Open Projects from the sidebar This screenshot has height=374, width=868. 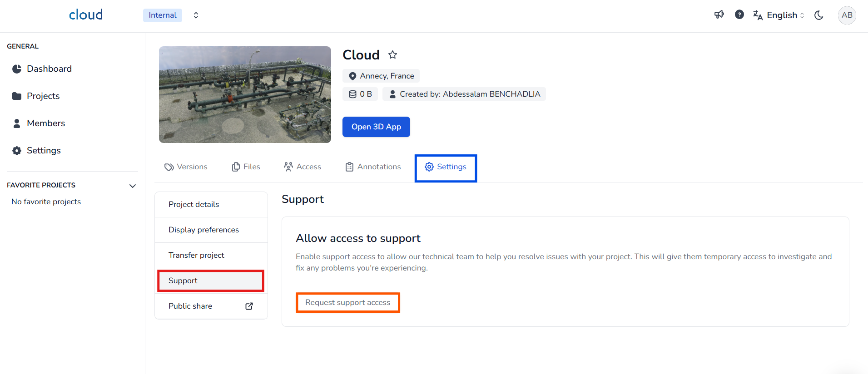click(43, 96)
